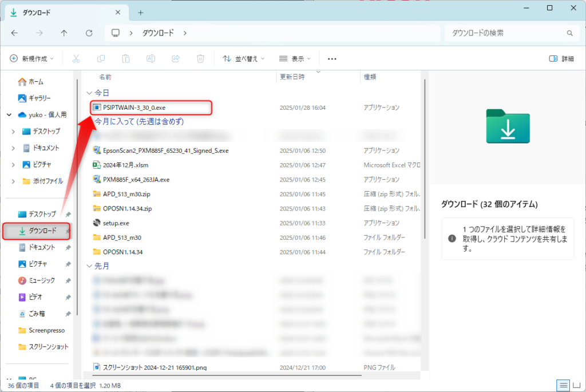
Task: Select スクリーンショット 2024-12-21 165901.png file
Action: (x=155, y=368)
